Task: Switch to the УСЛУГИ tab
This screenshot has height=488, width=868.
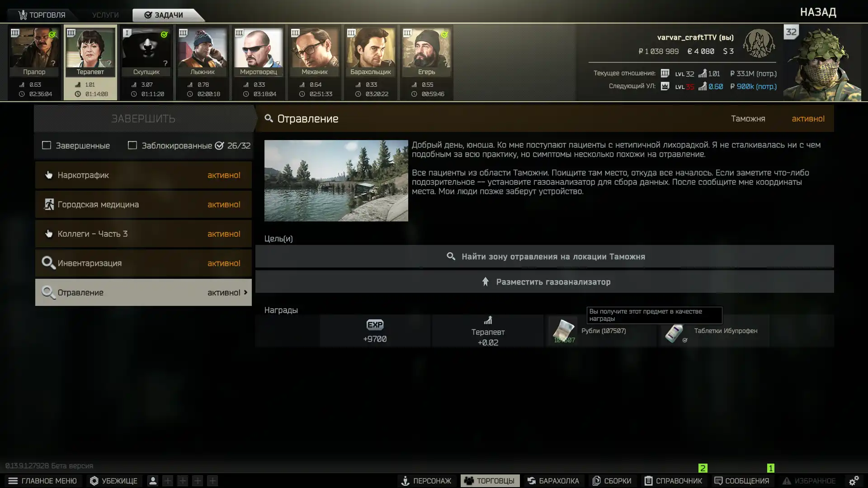Action: tap(105, 15)
